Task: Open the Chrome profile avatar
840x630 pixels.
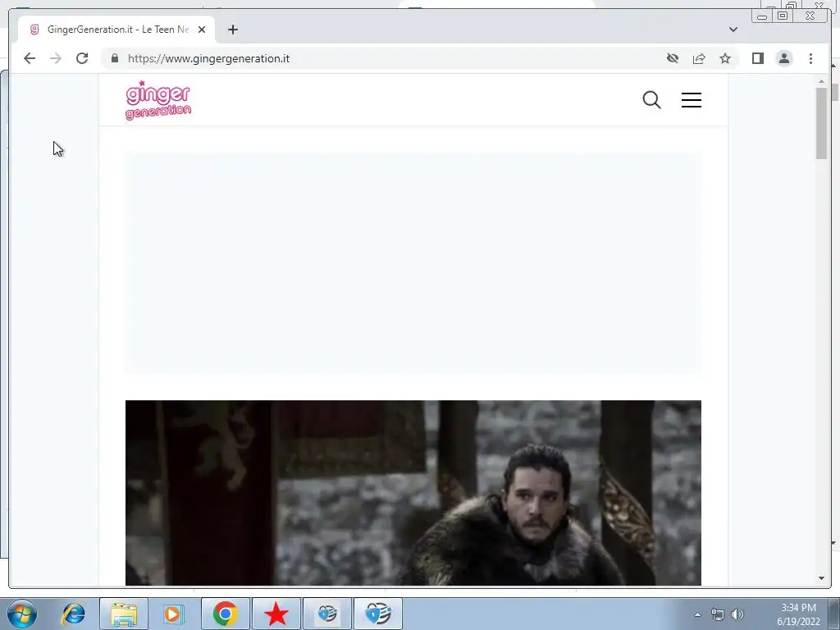Action: [x=784, y=58]
